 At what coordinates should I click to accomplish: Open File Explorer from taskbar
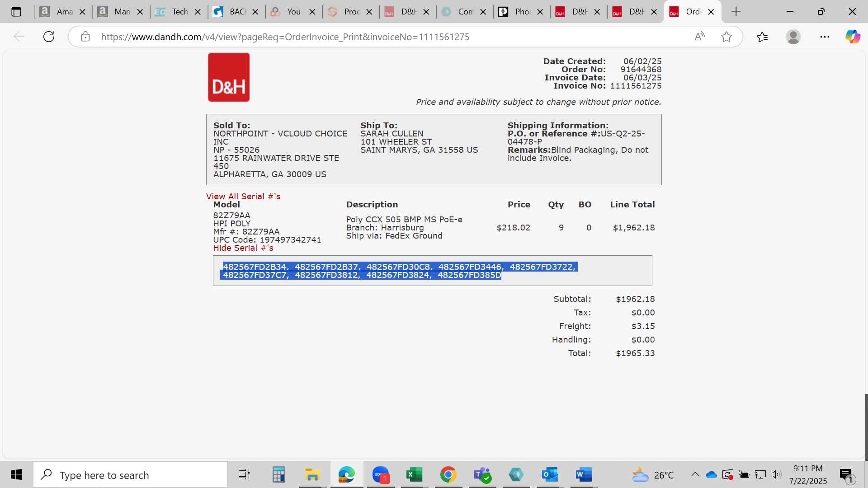click(x=312, y=474)
